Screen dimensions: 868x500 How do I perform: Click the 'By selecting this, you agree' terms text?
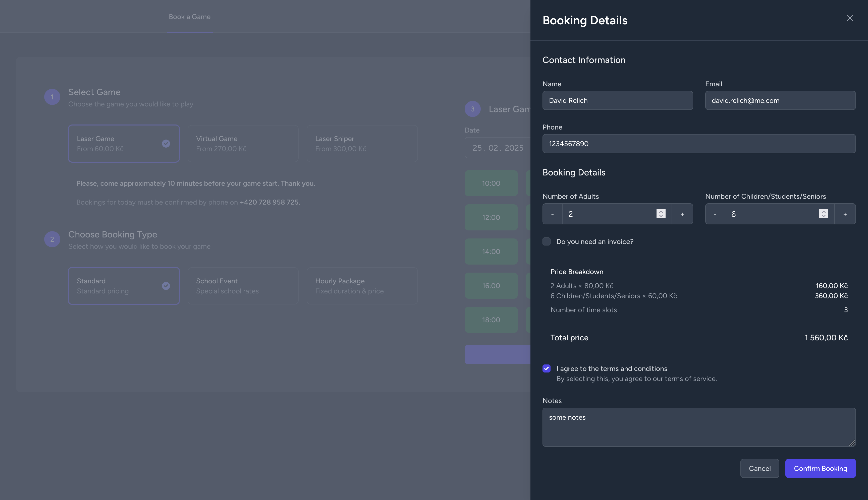636,379
